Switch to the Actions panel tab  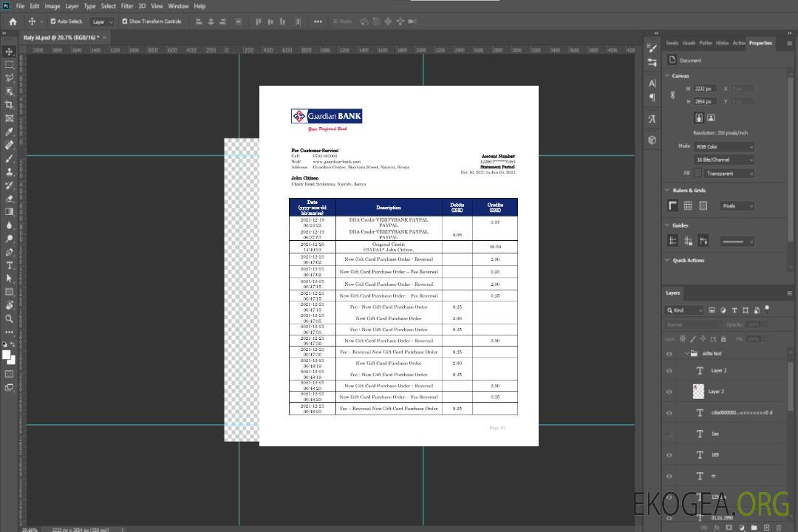pos(739,43)
